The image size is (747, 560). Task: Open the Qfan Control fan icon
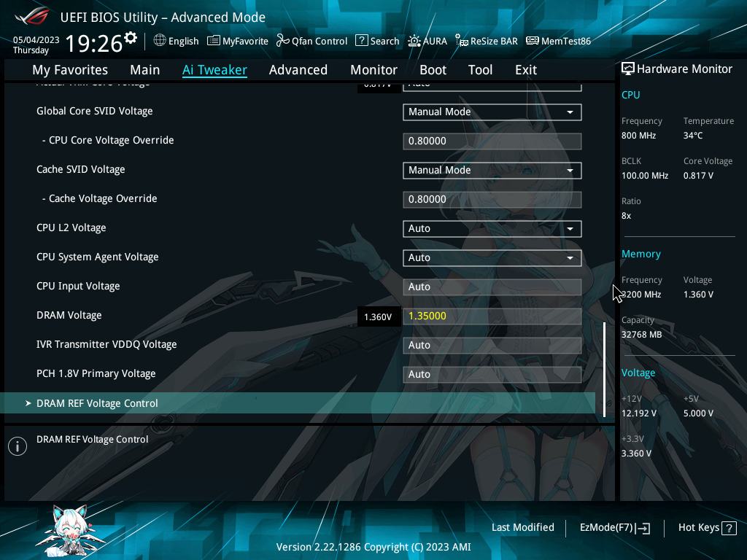coord(282,41)
